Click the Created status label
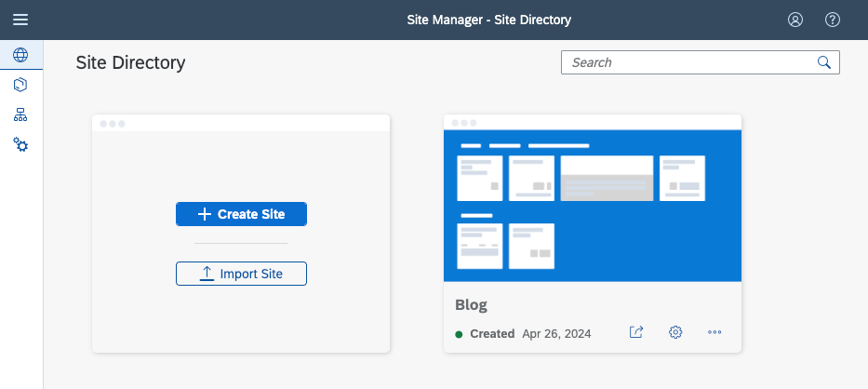 coord(492,334)
